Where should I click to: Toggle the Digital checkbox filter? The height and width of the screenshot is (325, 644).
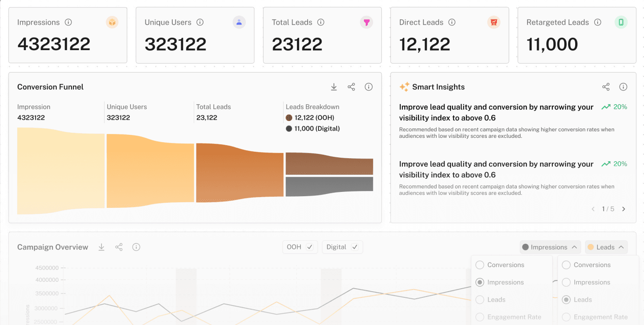tap(354, 247)
